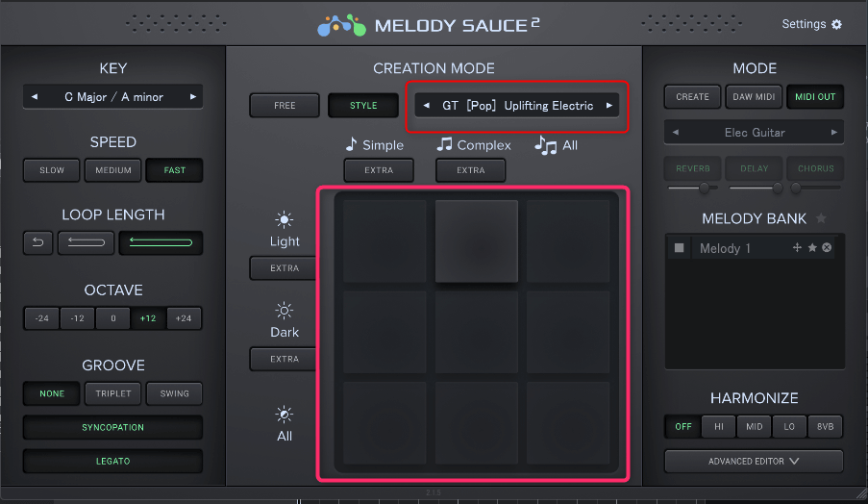Image resolution: width=868 pixels, height=504 pixels.
Task: Click the Extra button under Simple
Action: click(x=379, y=170)
